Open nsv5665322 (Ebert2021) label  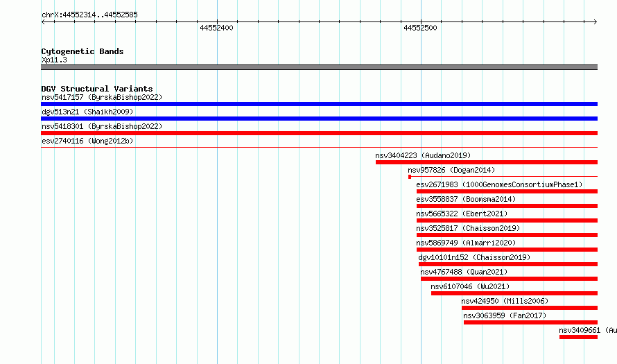462,214
